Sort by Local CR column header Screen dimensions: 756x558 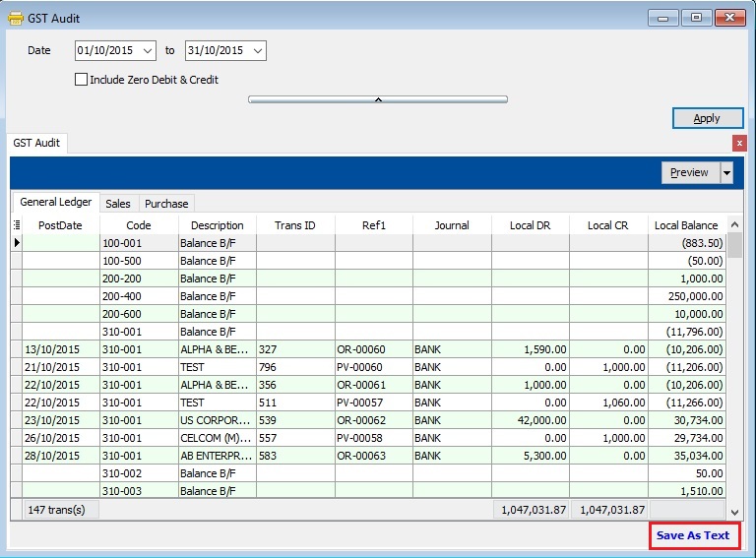coord(608,225)
